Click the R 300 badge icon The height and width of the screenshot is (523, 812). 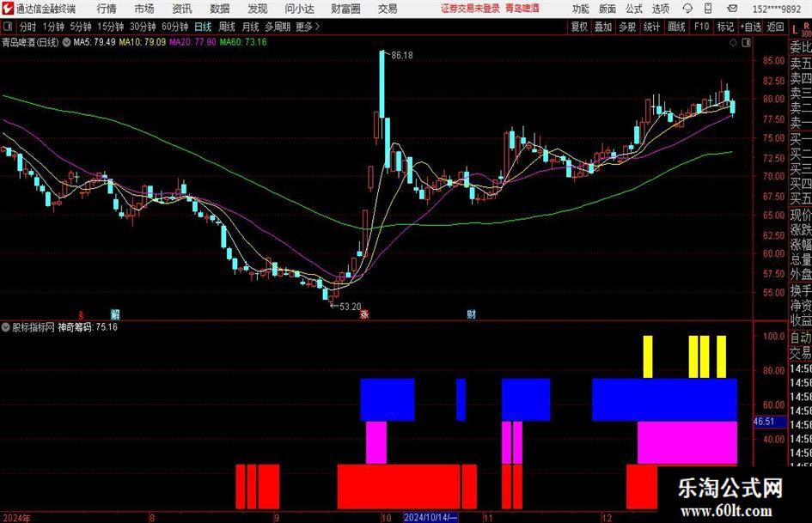pyautogui.click(x=807, y=29)
